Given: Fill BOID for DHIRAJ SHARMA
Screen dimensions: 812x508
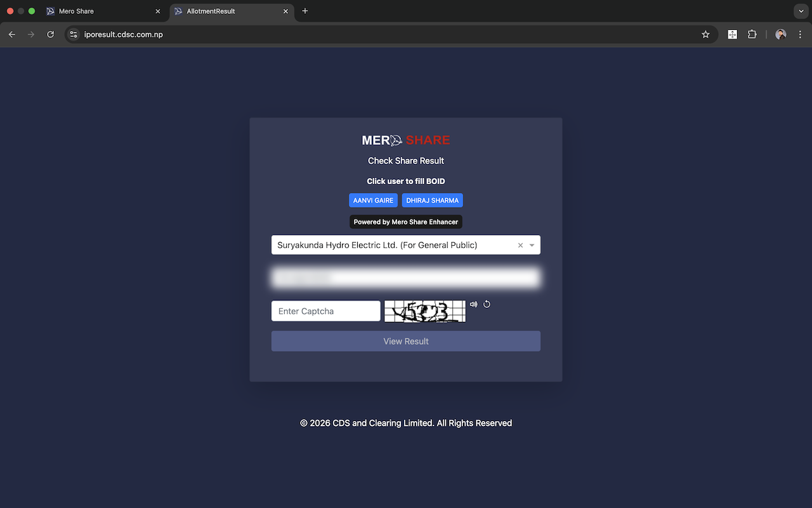Looking at the screenshot, I should tap(433, 200).
